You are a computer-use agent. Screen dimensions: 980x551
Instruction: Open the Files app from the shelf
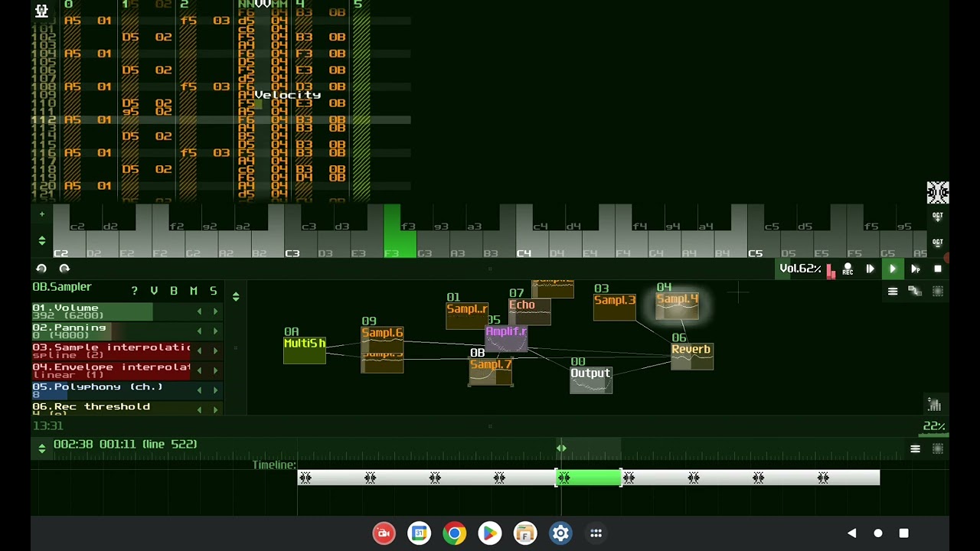[525, 533]
